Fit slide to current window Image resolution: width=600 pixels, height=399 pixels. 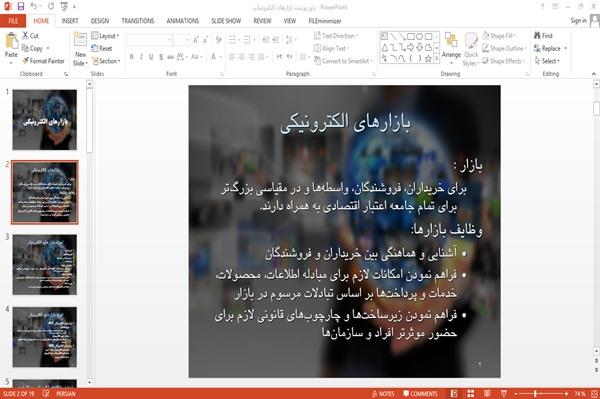[594, 394]
